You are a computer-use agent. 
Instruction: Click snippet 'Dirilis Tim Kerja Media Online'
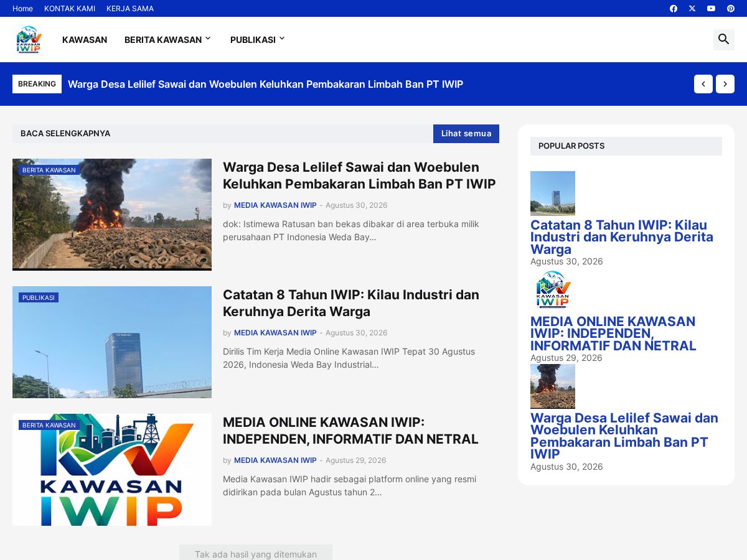click(x=349, y=358)
